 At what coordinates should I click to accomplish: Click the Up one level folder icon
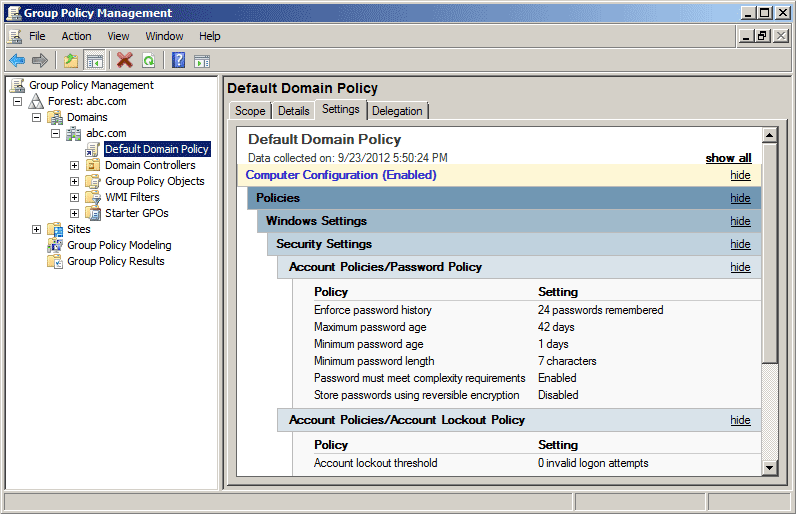(71, 60)
